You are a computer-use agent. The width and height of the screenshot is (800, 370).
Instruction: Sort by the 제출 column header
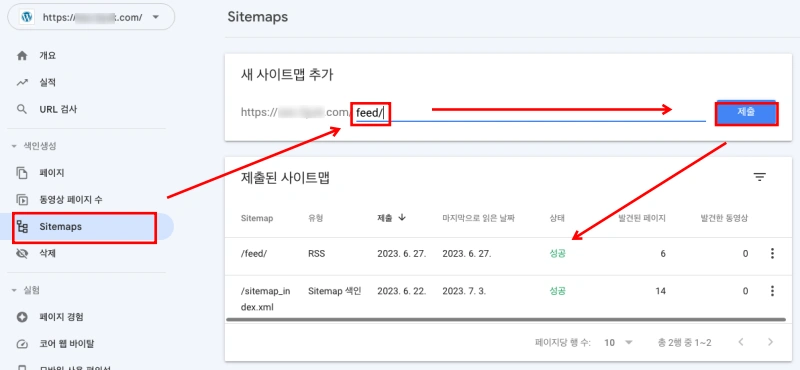(x=385, y=218)
